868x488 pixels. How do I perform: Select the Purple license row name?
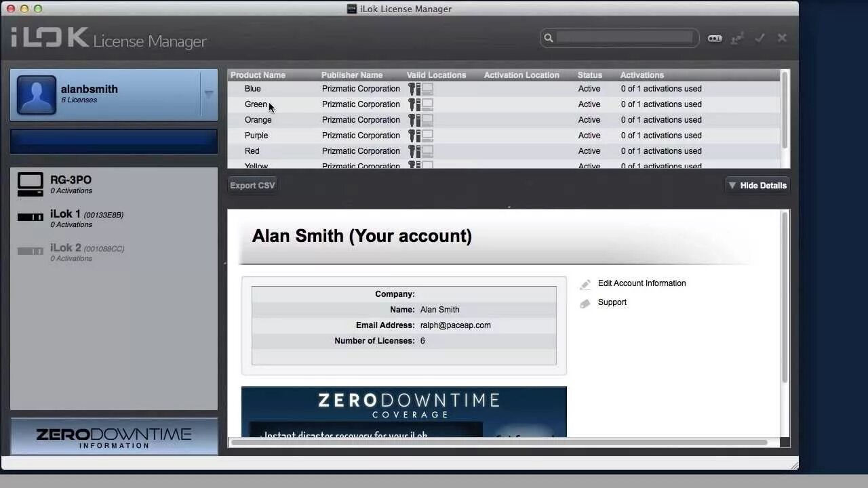[256, 136]
